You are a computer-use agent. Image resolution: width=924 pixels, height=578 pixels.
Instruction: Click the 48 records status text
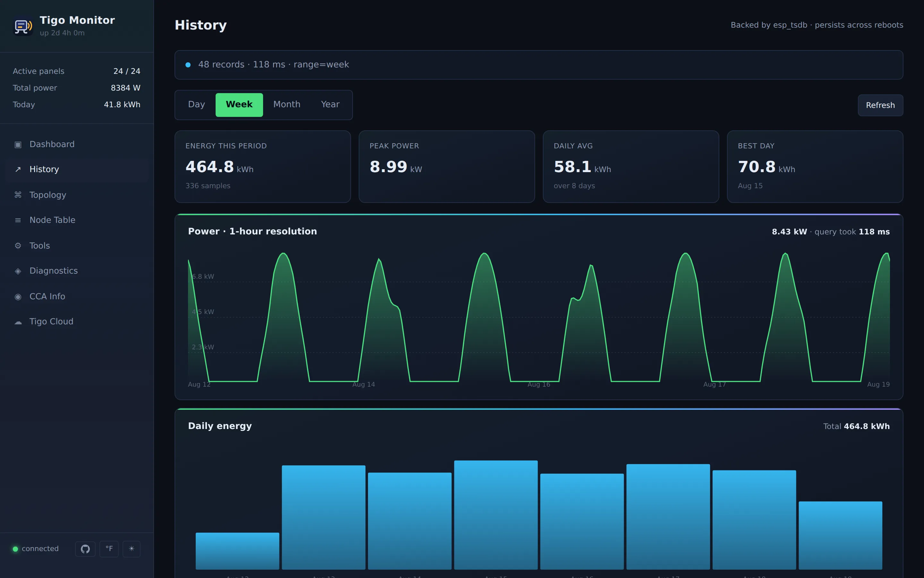tap(273, 65)
